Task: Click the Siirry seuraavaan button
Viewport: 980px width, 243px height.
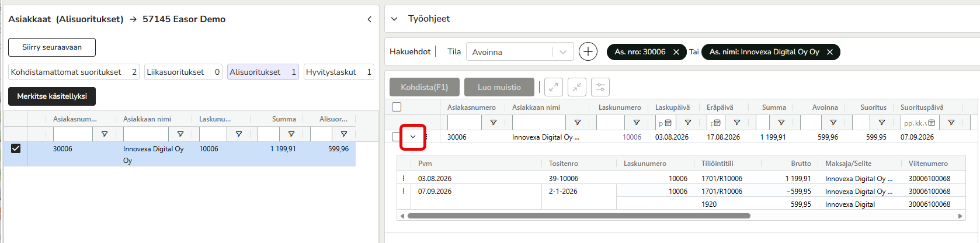Action: click(52, 47)
